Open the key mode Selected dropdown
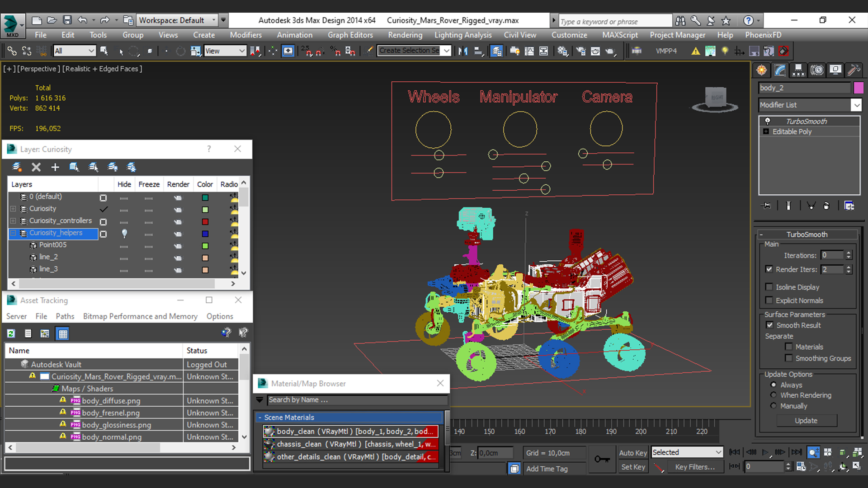 point(686,452)
